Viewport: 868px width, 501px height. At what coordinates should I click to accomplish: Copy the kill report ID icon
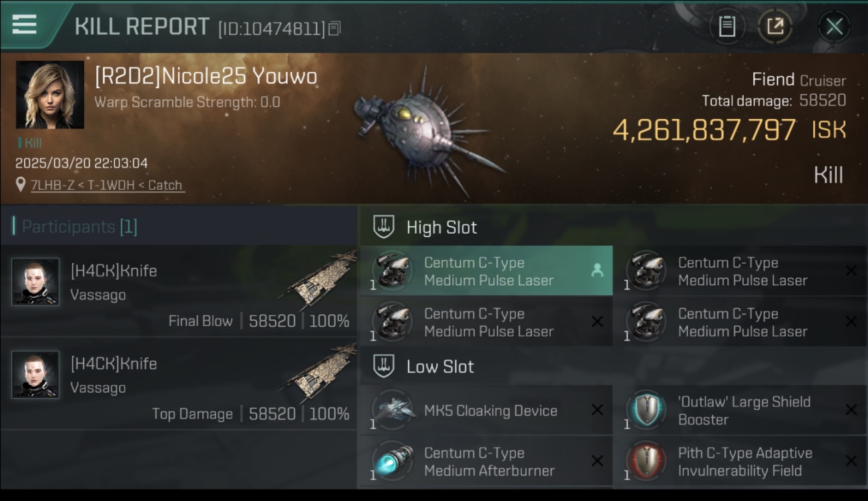pos(335,29)
